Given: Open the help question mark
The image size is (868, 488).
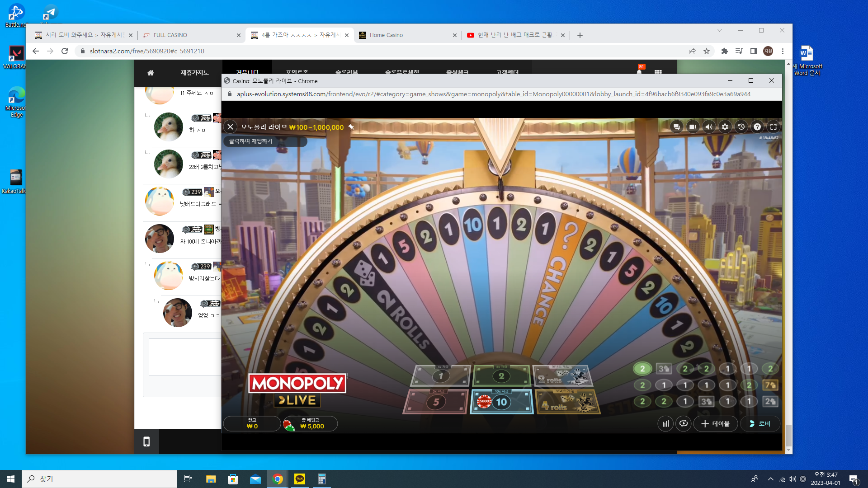Looking at the screenshot, I should click(757, 127).
